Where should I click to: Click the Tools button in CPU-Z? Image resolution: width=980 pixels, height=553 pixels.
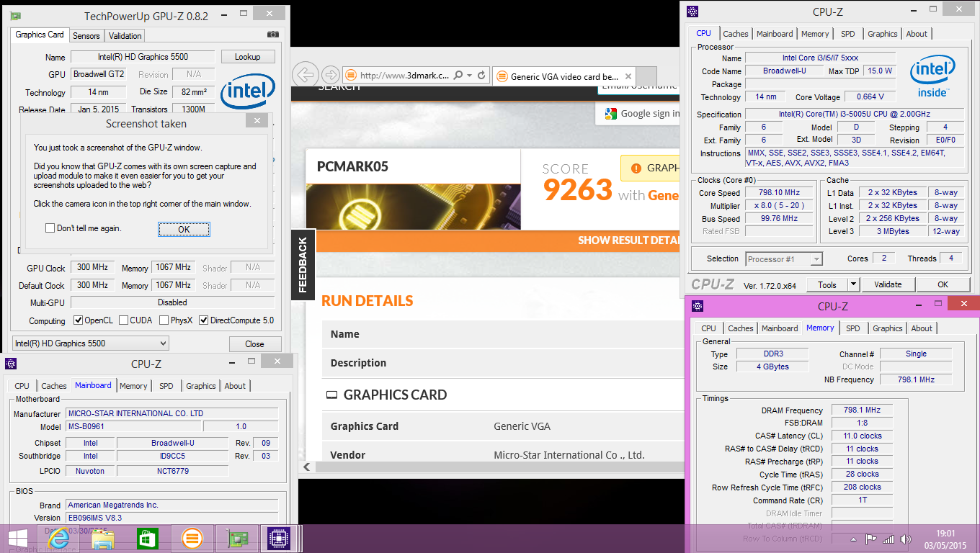(827, 284)
